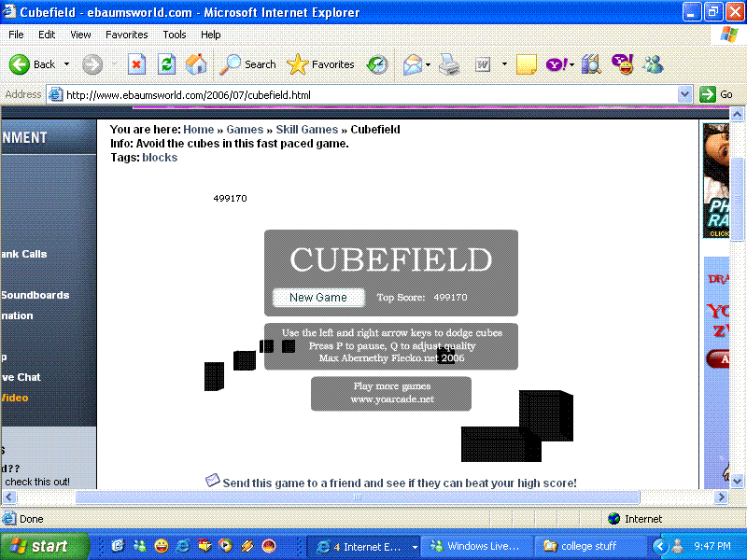The image size is (747, 560).
Task: Expand the Back button history dropdown
Action: coord(65,65)
